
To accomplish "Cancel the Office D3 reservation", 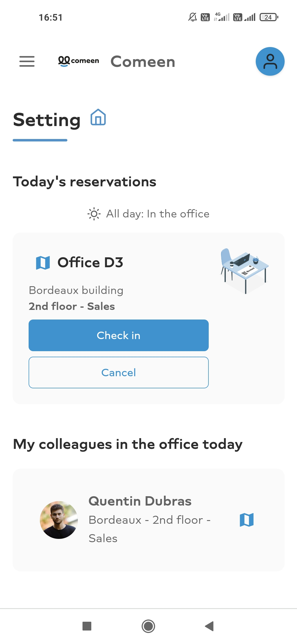I will click(119, 373).
